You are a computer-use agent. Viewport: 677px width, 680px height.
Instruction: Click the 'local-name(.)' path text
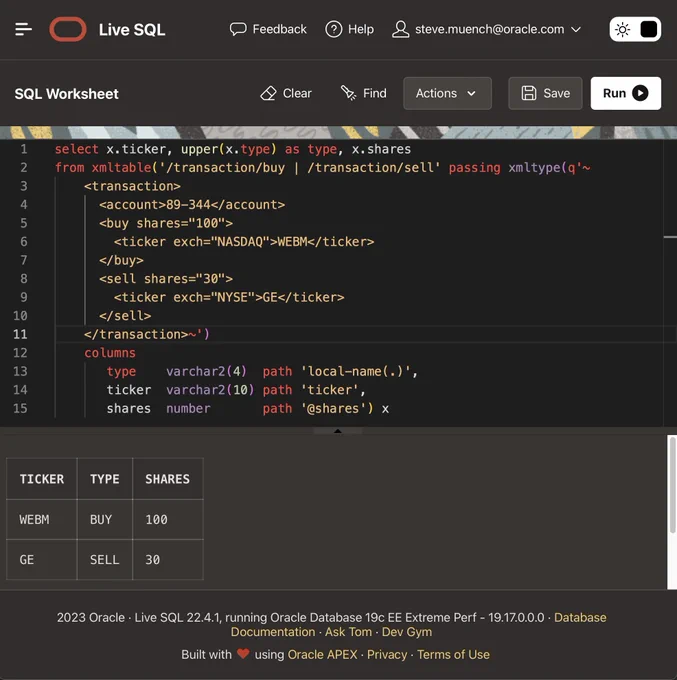(356, 371)
